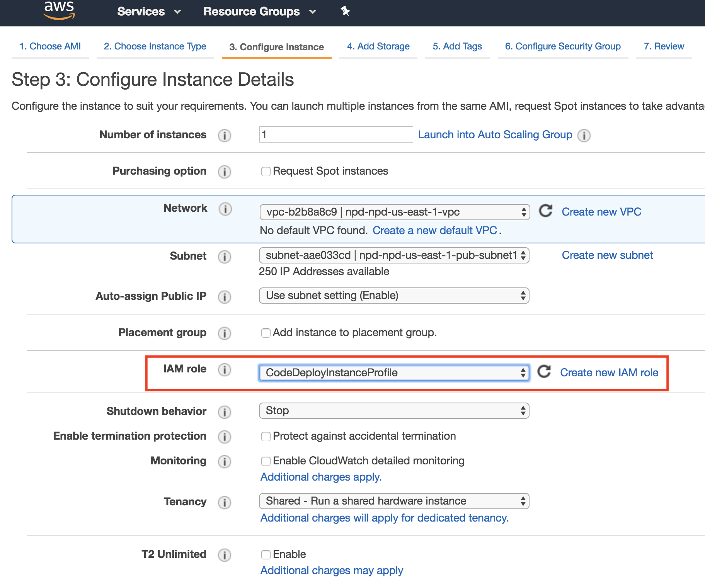Go to the Add Storage tab
This screenshot has width=705, height=588.
[378, 46]
